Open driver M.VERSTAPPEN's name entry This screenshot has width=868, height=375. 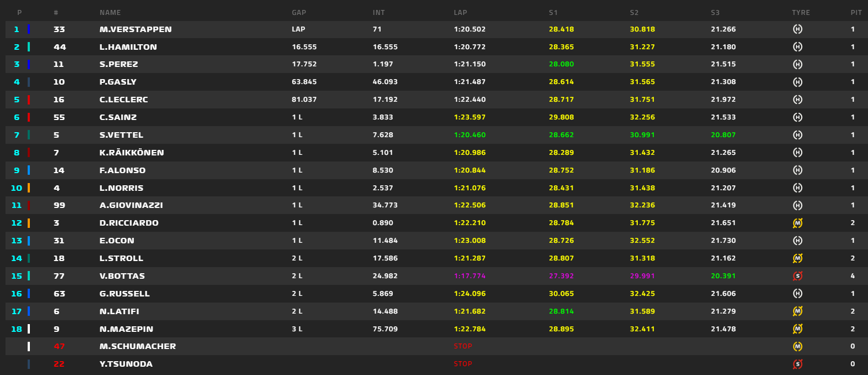(136, 29)
